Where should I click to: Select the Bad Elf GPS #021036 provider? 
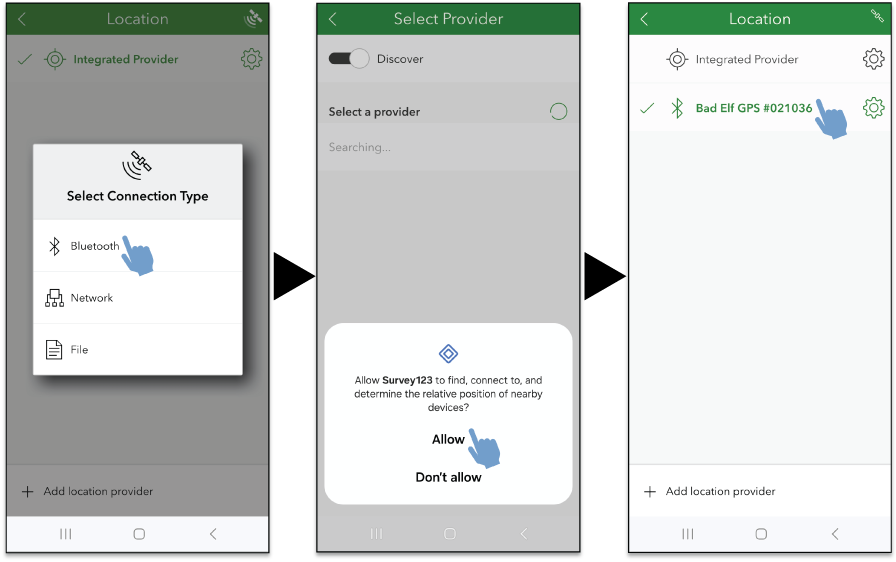click(x=753, y=108)
